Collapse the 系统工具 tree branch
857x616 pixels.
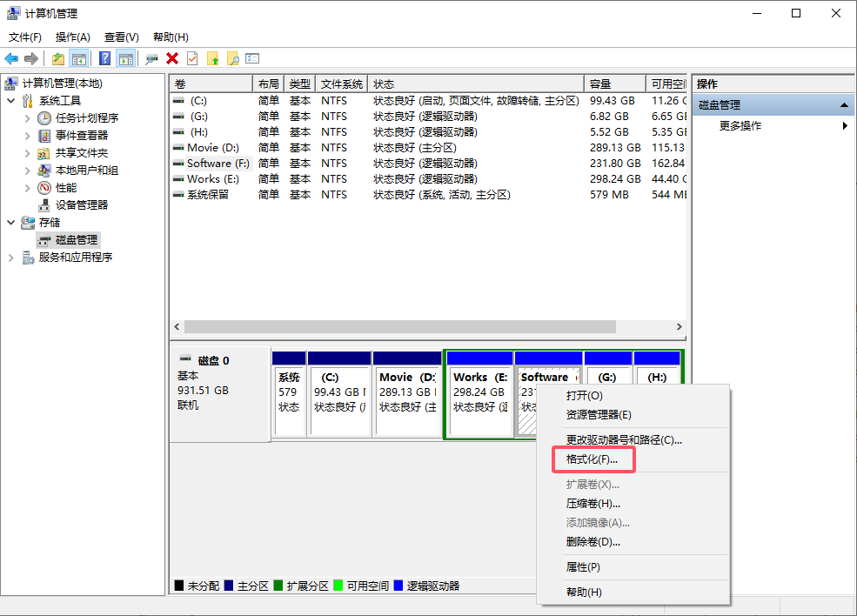tap(10, 100)
